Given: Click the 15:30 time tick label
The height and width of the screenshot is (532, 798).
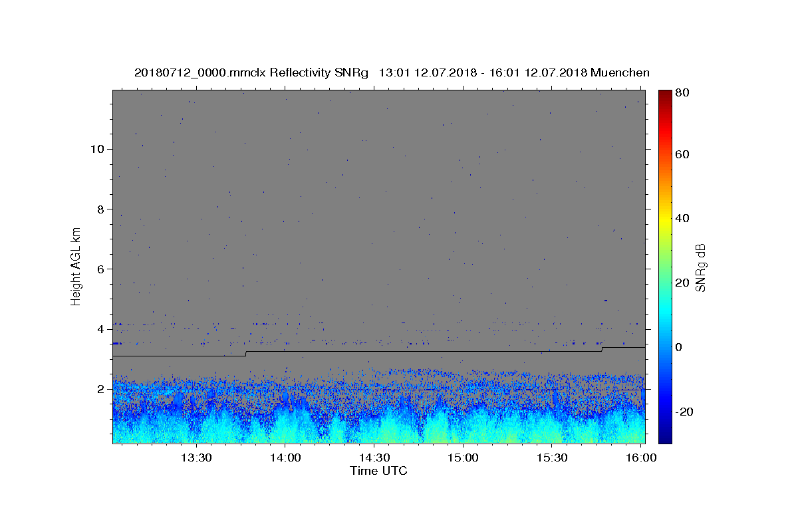Looking at the screenshot, I should click(552, 458).
